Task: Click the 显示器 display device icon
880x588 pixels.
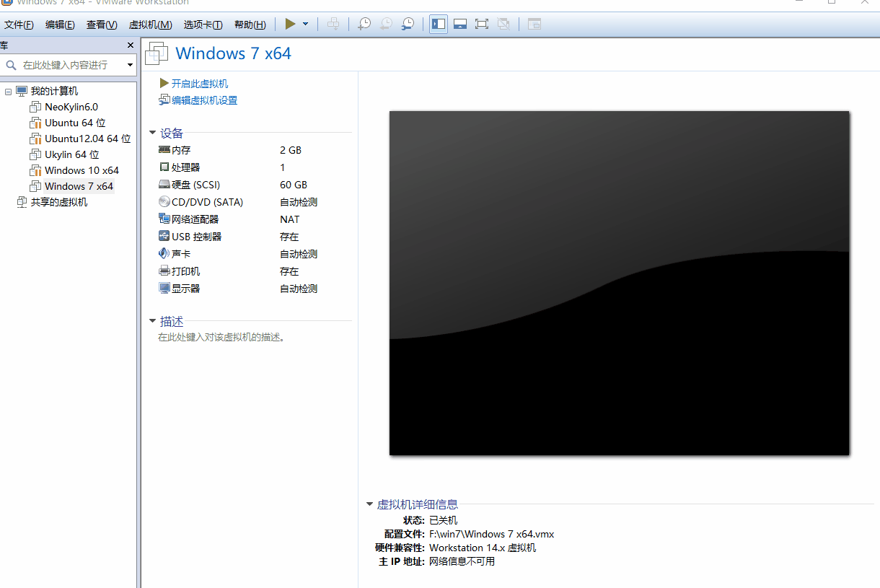Action: [164, 289]
